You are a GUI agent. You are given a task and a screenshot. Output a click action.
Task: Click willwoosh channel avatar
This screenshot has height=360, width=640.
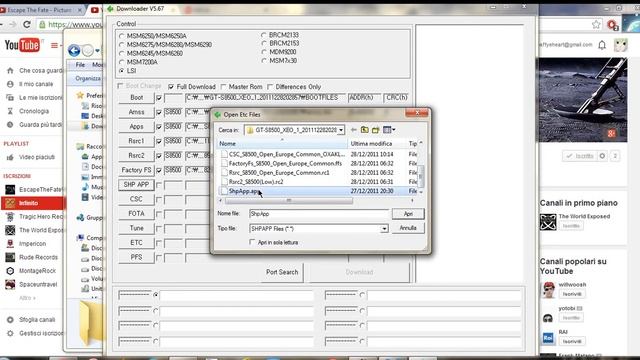point(549,290)
